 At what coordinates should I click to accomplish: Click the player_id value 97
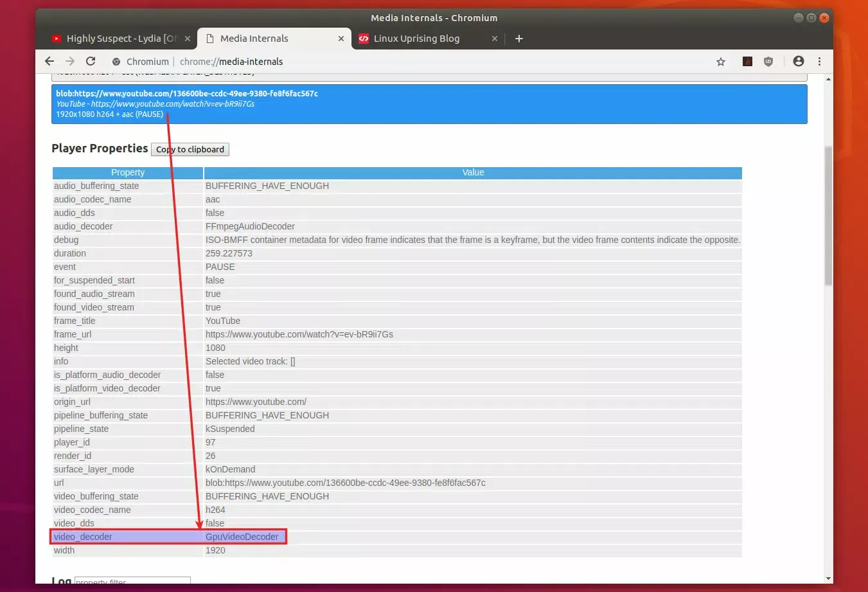[211, 442]
